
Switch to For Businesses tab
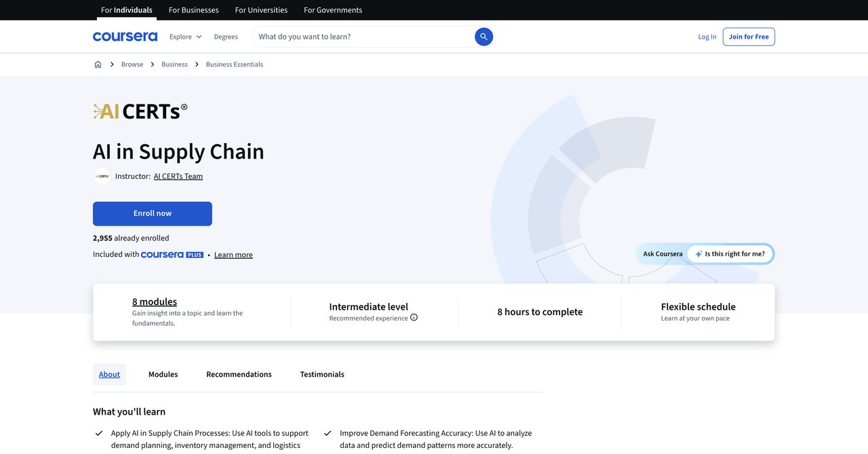coord(193,10)
